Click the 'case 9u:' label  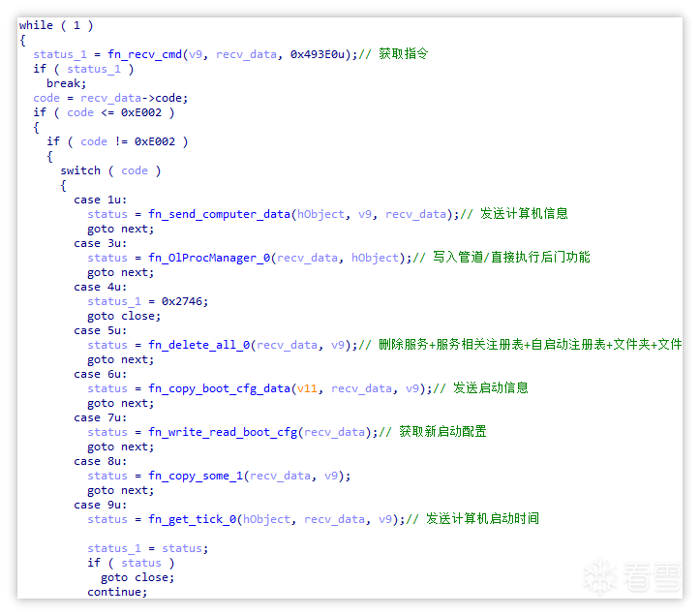101,505
